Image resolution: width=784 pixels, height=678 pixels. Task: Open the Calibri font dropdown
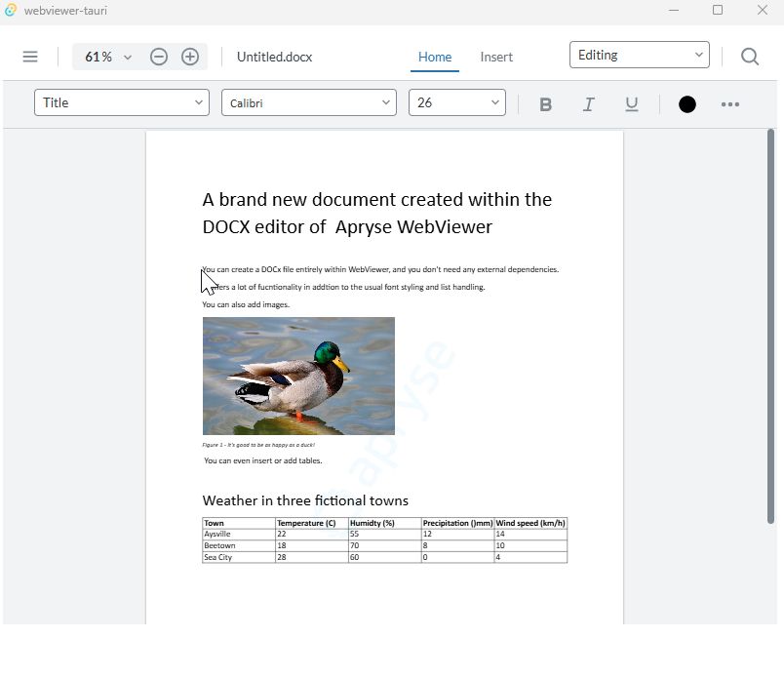pos(309,102)
